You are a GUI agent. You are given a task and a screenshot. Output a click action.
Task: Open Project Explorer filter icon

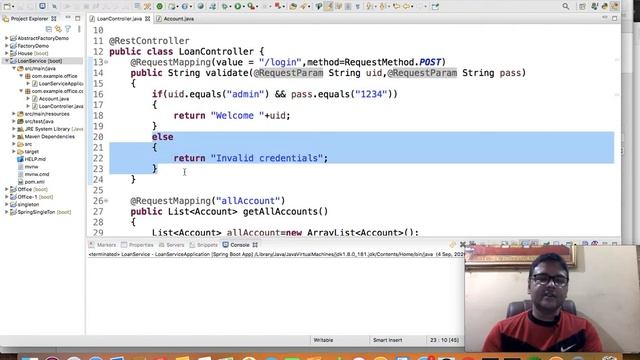click(x=68, y=29)
